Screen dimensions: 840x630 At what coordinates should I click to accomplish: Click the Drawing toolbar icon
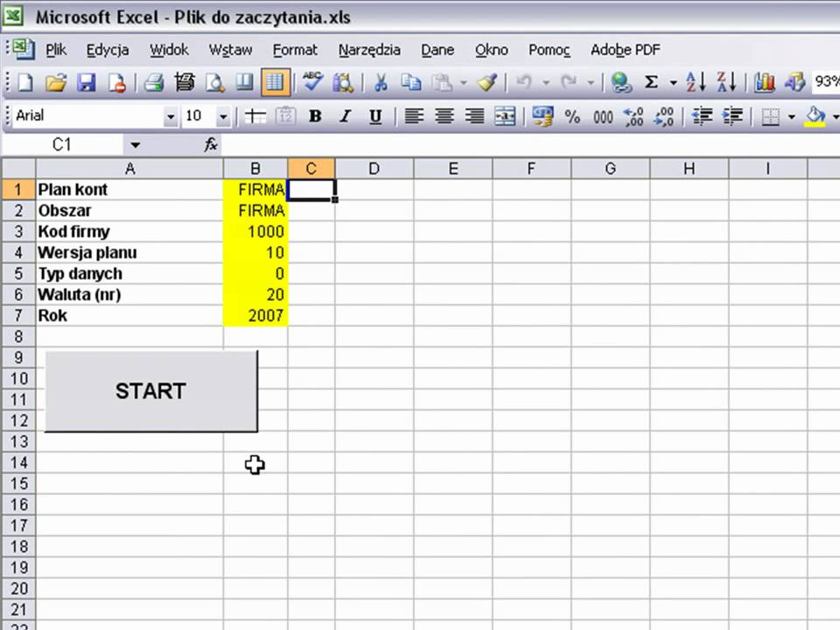click(794, 82)
